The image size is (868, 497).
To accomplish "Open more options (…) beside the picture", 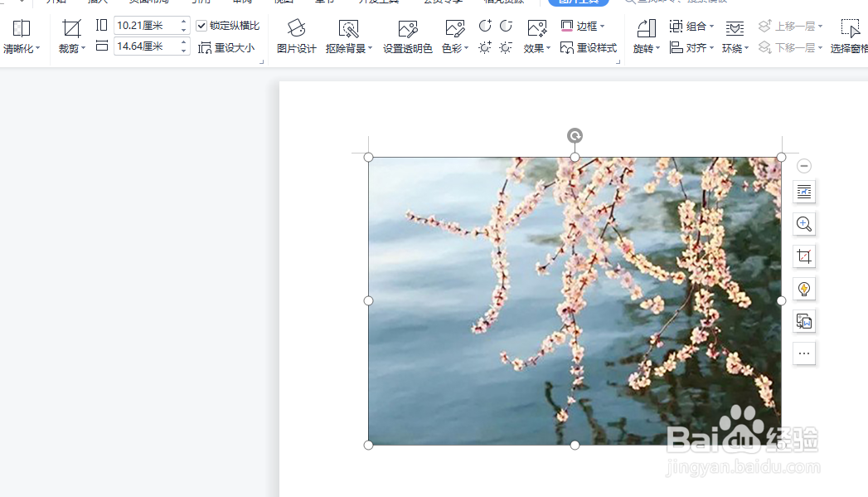I will pos(804,353).
